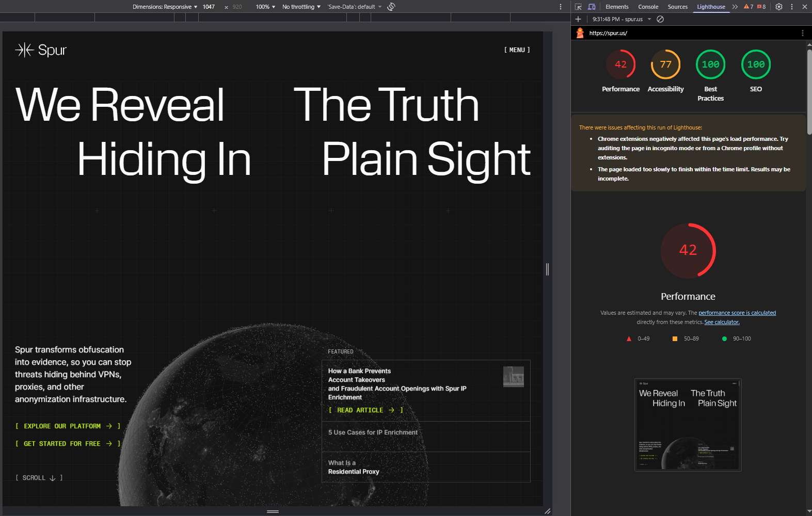Viewport: 812px width, 516px height.
Task: Open the Dimensions: Responsive dropdown
Action: (165, 7)
